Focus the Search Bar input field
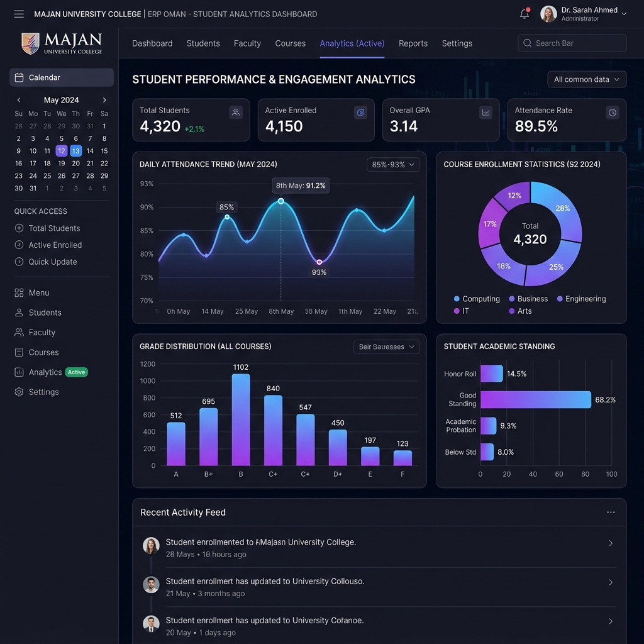 pos(572,43)
